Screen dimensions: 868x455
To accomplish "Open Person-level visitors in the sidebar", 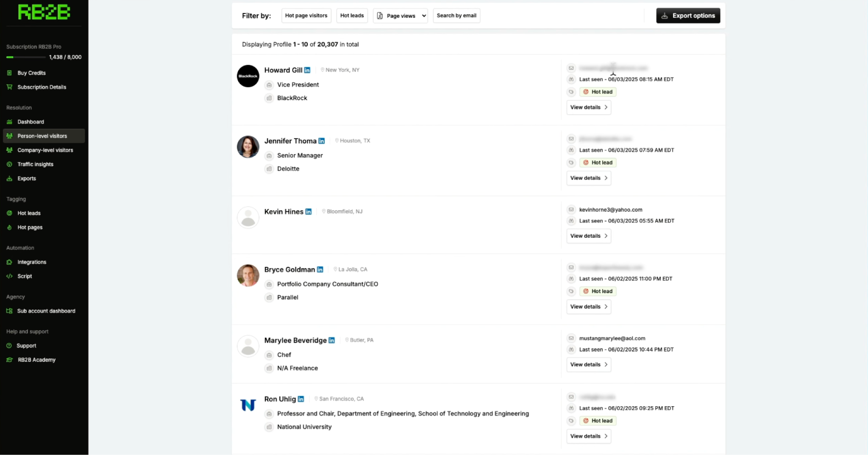I will [44, 136].
